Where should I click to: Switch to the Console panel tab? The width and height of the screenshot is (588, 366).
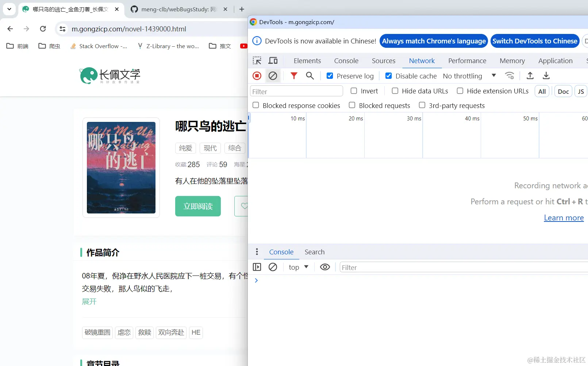point(346,61)
